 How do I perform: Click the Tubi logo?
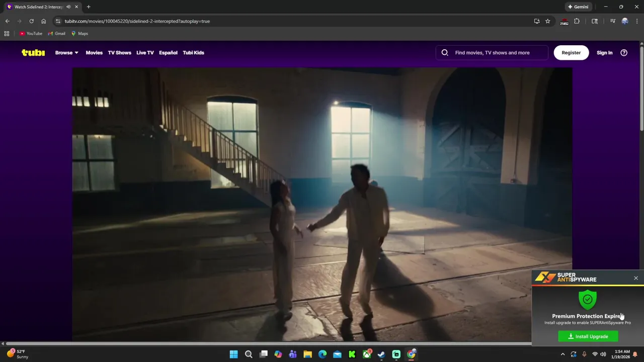(33, 52)
